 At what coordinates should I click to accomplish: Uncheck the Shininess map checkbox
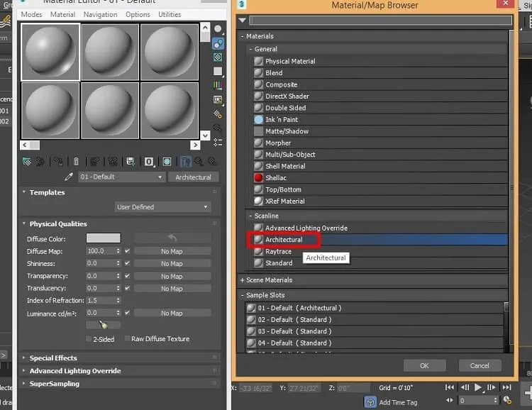127,263
